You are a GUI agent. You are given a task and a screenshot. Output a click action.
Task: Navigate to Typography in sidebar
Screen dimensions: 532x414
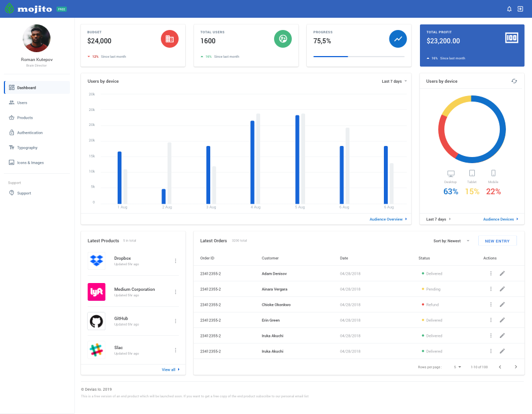(x=27, y=148)
